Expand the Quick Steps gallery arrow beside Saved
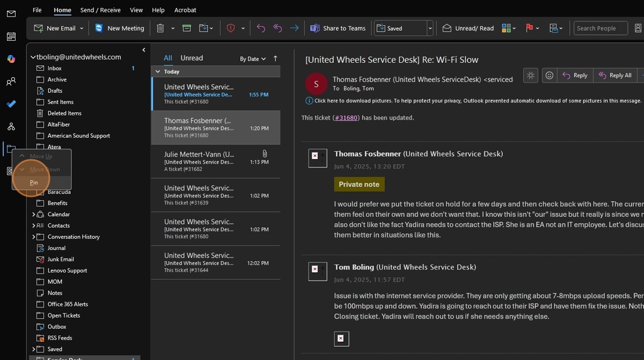 pyautogui.click(x=430, y=28)
